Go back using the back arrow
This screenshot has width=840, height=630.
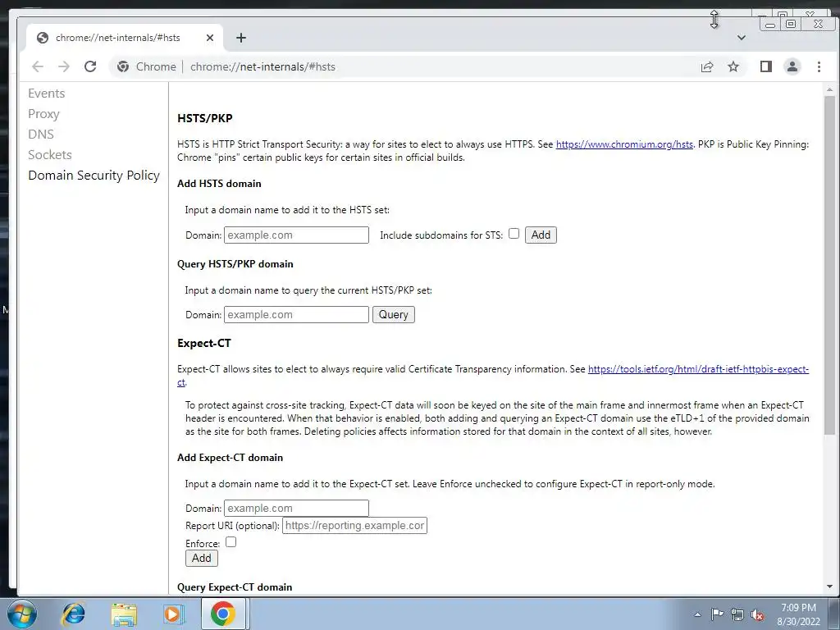pyautogui.click(x=38, y=66)
